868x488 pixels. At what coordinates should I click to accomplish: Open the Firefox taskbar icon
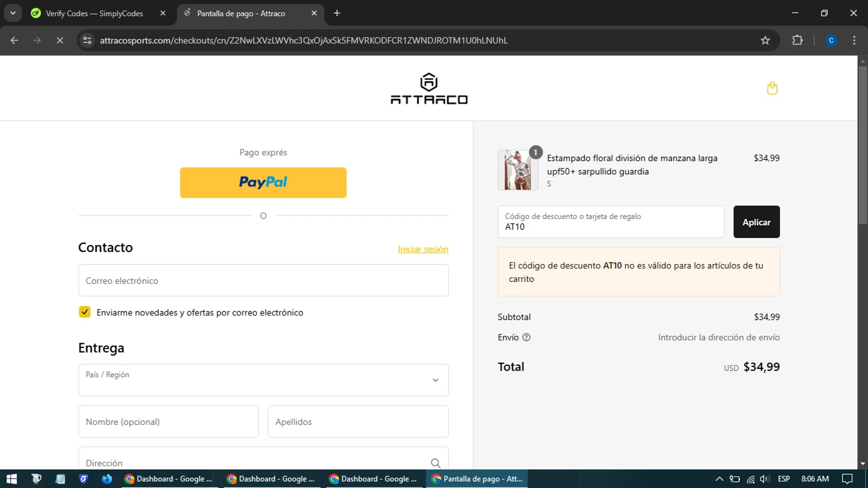(x=107, y=479)
